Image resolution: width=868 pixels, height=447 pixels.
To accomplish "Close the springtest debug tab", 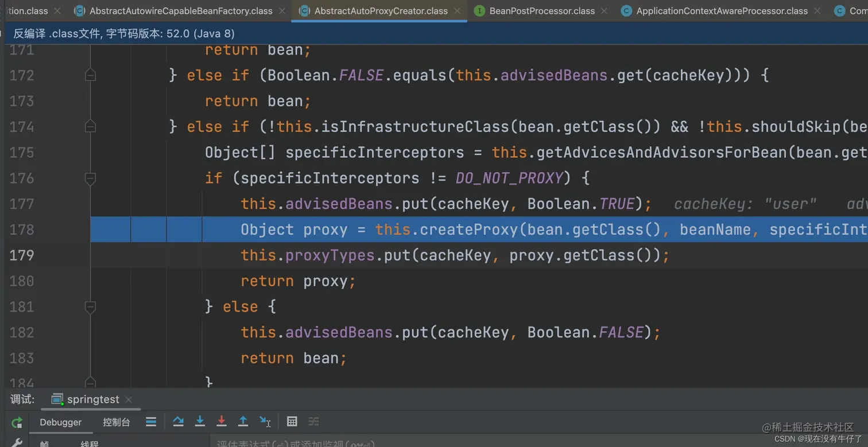I will click(129, 399).
